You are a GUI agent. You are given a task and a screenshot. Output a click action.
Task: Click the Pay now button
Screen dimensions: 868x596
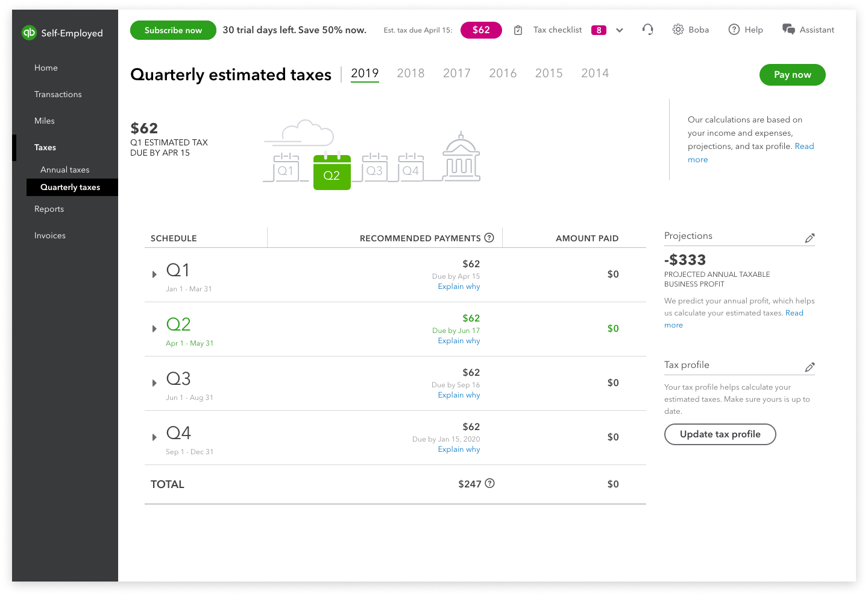(x=793, y=75)
